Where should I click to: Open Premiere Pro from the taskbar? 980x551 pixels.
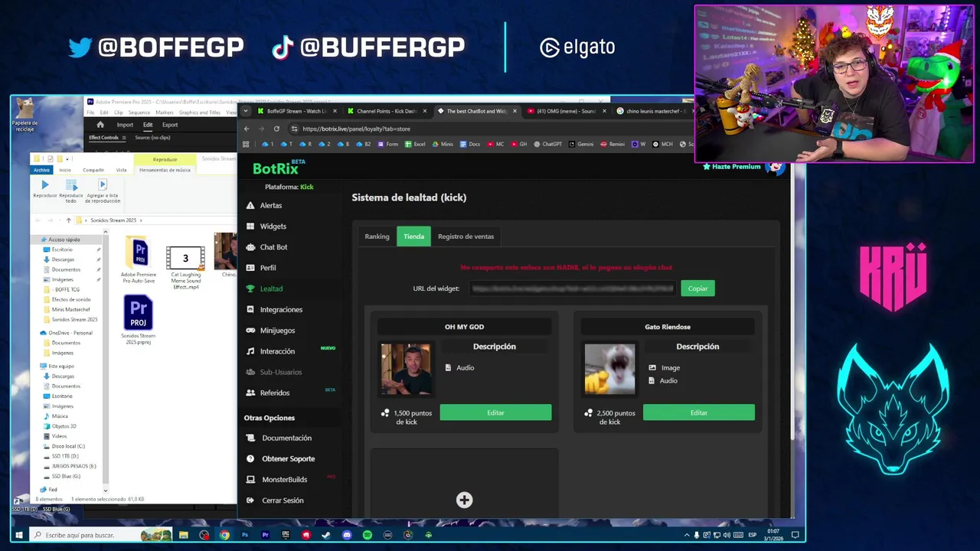tap(265, 535)
